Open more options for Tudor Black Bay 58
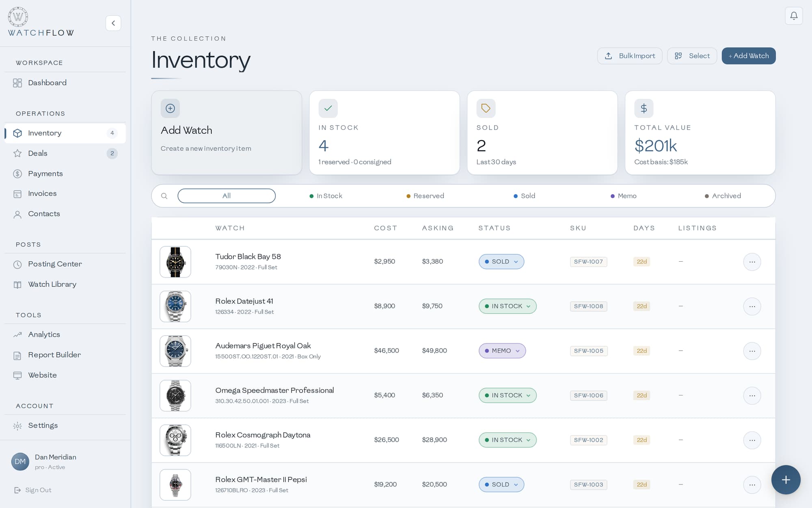 [752, 262]
